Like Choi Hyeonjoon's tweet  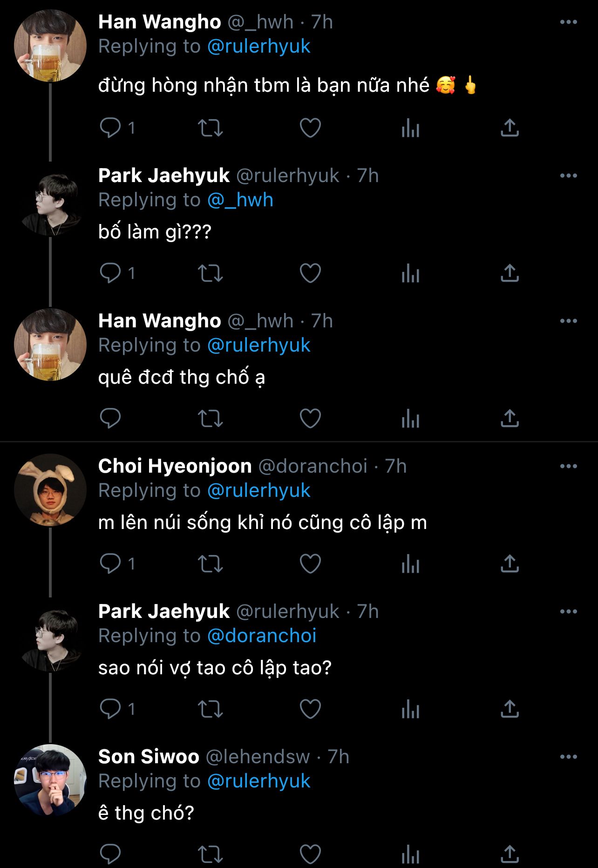tap(310, 563)
